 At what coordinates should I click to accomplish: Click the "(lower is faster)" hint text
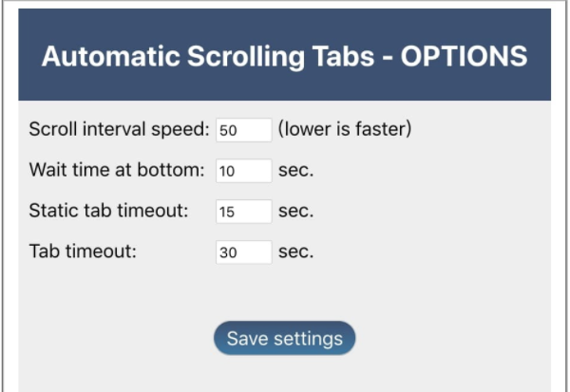point(345,129)
